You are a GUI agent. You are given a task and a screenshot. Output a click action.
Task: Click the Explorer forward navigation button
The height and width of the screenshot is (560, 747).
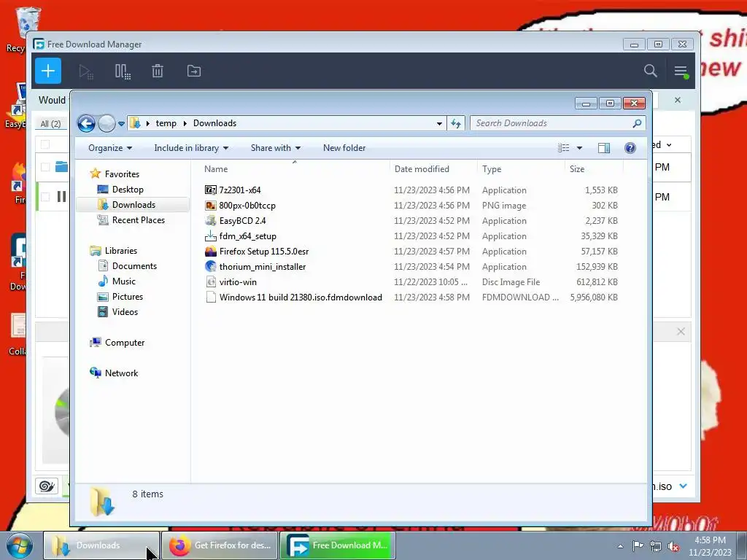click(107, 124)
